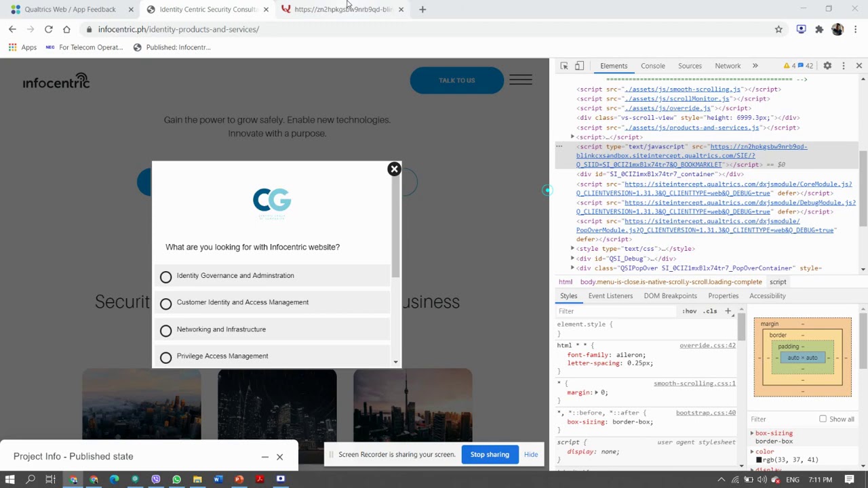Toggle the device toolbar icon in DevTools
This screenshot has width=868, height=488.
(x=579, y=66)
